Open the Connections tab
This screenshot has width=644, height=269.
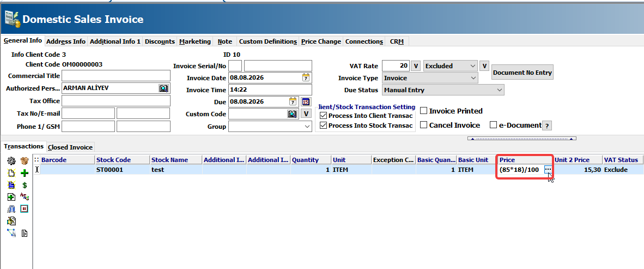[364, 41]
